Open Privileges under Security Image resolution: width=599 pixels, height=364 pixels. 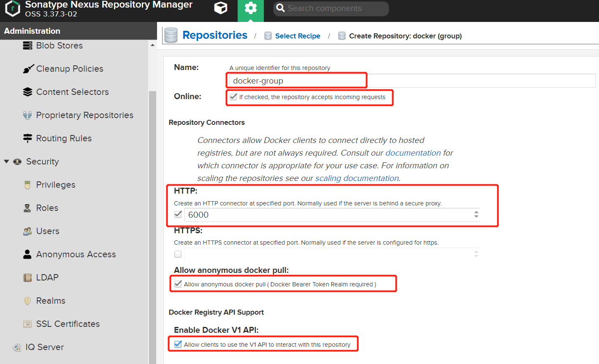(56, 185)
